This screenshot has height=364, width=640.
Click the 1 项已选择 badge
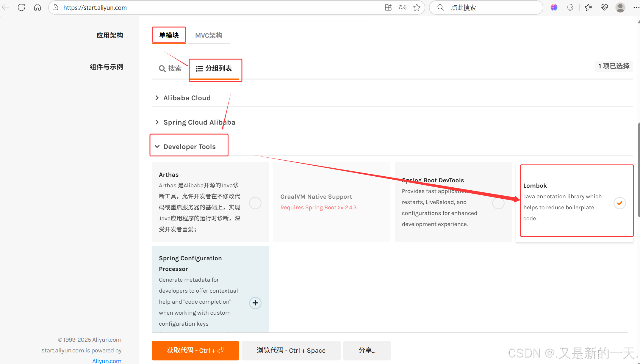(614, 66)
